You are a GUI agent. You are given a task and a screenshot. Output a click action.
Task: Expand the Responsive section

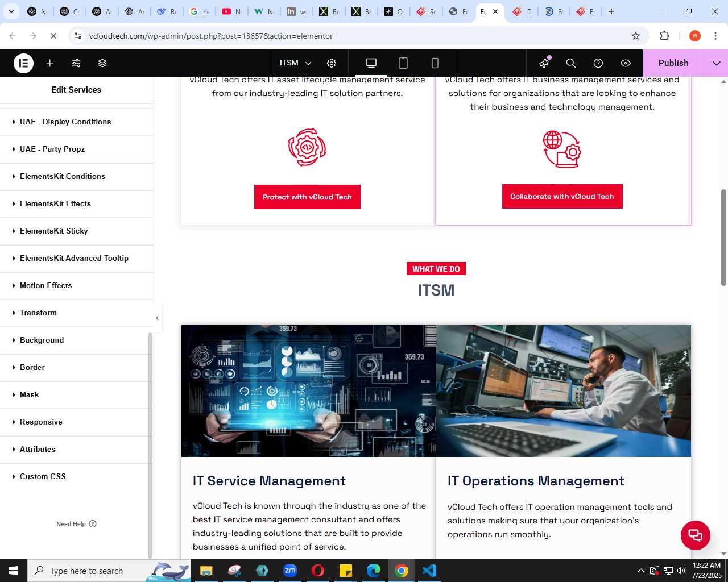click(76, 422)
